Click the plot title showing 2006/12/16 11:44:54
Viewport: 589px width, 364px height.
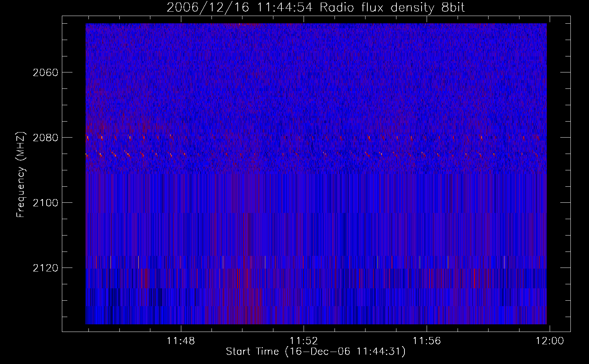pos(316,8)
